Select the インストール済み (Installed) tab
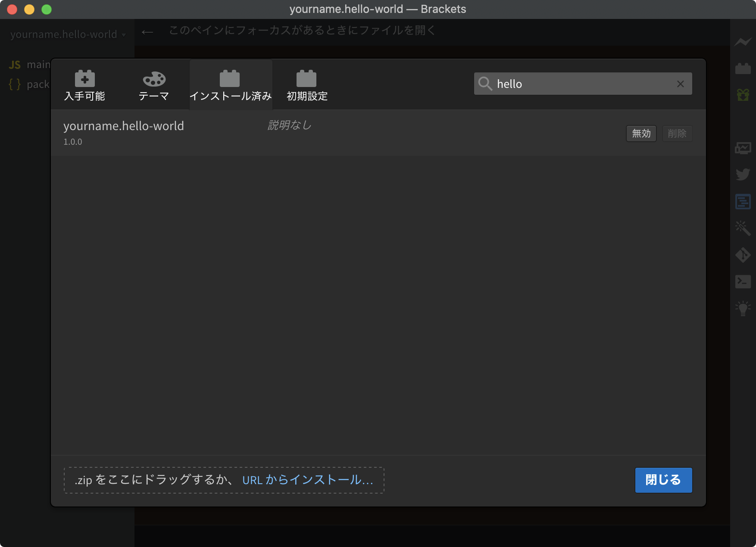 click(x=231, y=85)
